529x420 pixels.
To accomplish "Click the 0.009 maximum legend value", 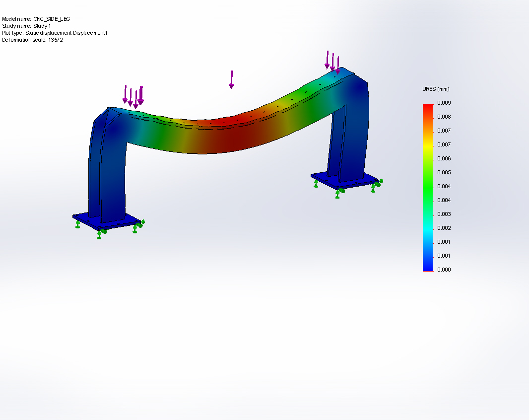I will point(444,103).
